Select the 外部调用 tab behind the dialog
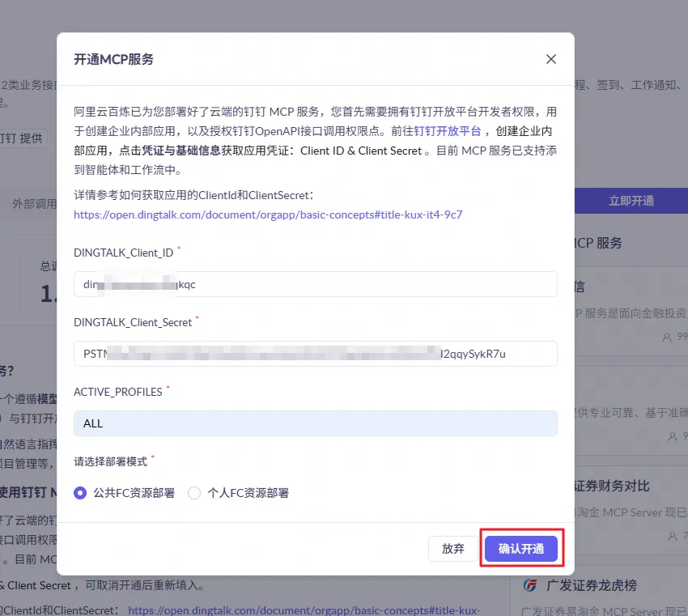 pos(35,204)
